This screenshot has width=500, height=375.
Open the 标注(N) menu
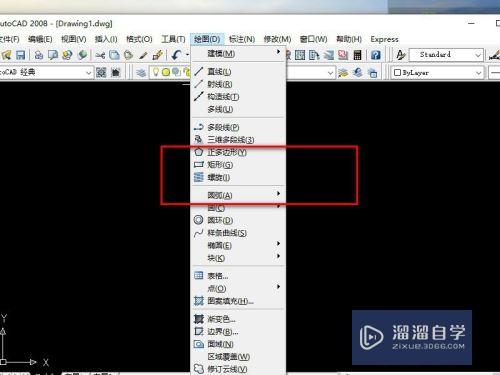[x=242, y=39]
